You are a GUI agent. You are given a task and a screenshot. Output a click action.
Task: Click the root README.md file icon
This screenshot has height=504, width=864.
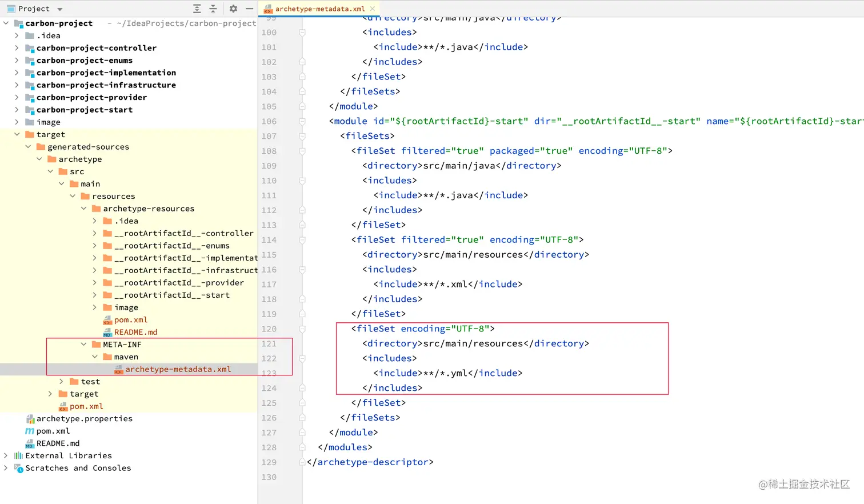(30, 443)
